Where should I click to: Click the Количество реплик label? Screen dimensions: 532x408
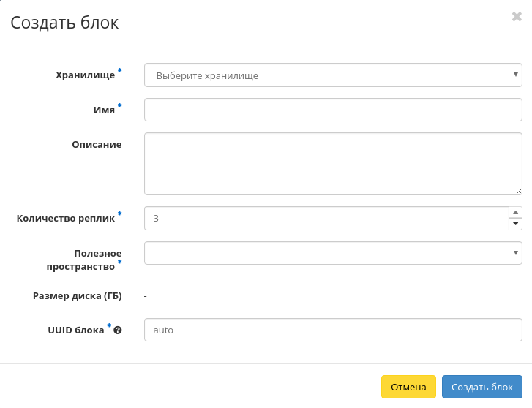(x=66, y=218)
